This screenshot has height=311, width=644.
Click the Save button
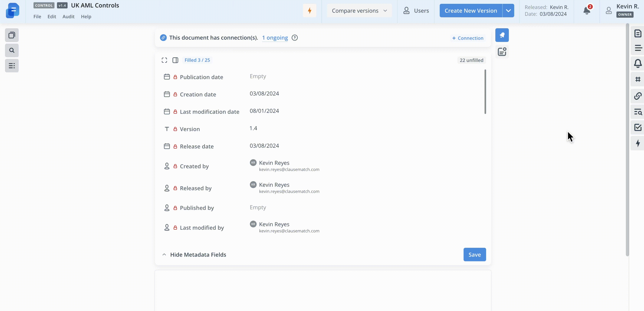point(474,254)
